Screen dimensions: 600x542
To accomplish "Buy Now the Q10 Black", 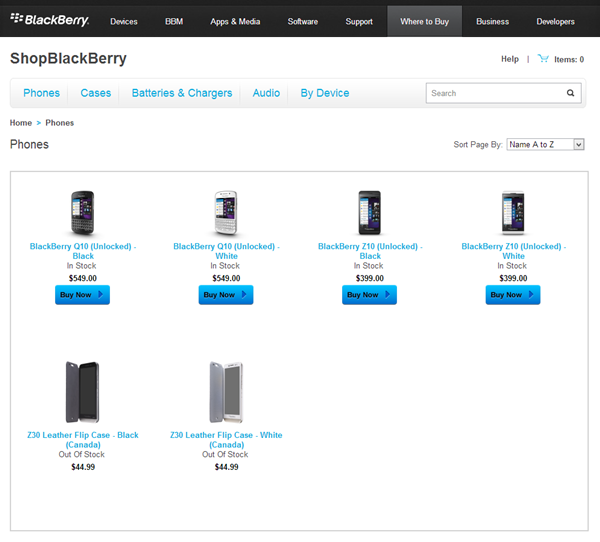I will coord(82,295).
